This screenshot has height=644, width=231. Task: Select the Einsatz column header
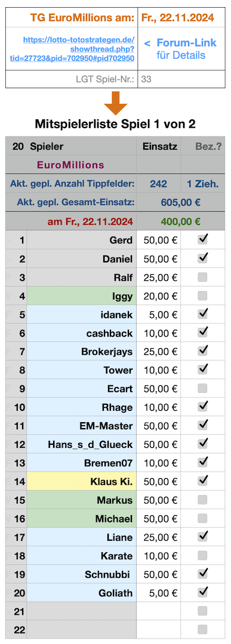(x=159, y=146)
